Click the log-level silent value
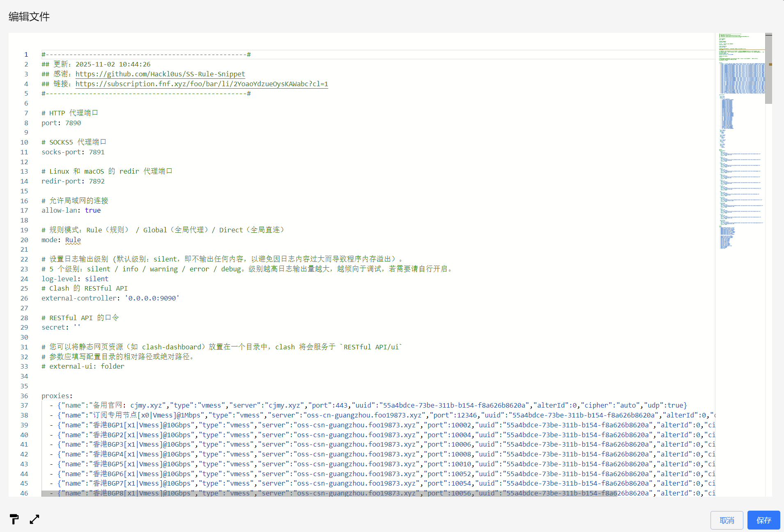 [96, 279]
